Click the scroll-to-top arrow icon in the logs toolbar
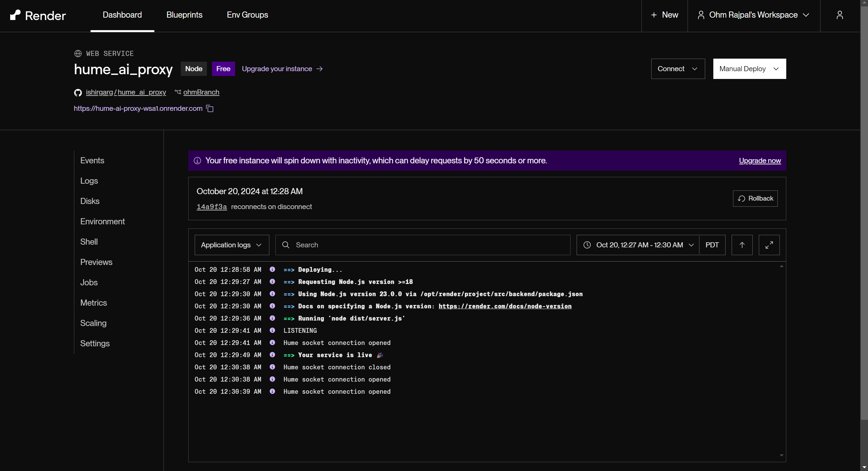Viewport: 868px width, 471px height. point(742,245)
